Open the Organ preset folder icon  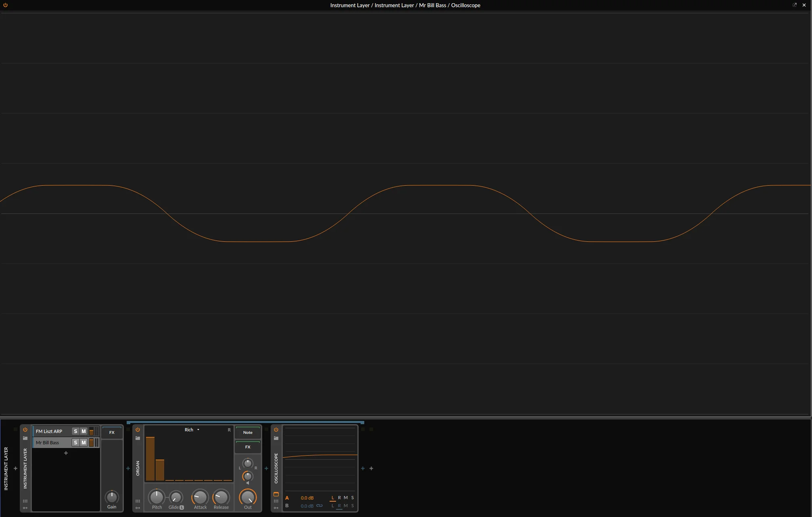[138, 438]
